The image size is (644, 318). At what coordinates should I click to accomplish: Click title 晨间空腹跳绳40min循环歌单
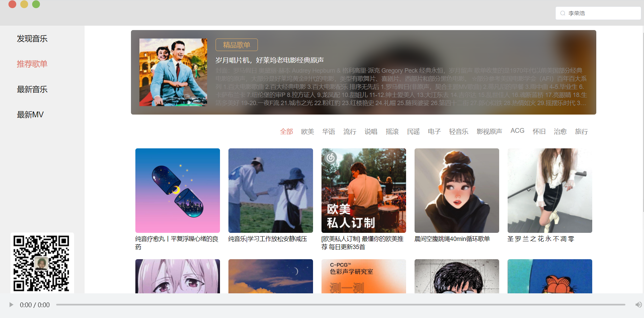(452, 239)
